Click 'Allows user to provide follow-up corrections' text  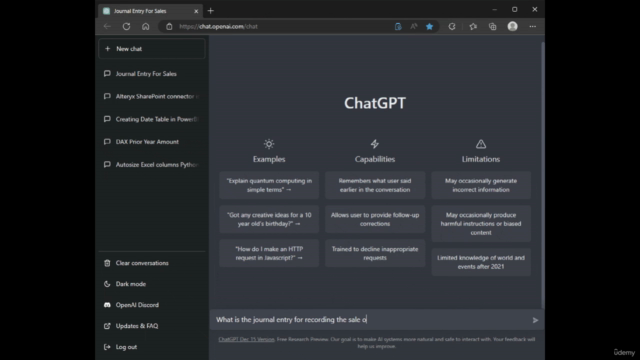click(375, 219)
